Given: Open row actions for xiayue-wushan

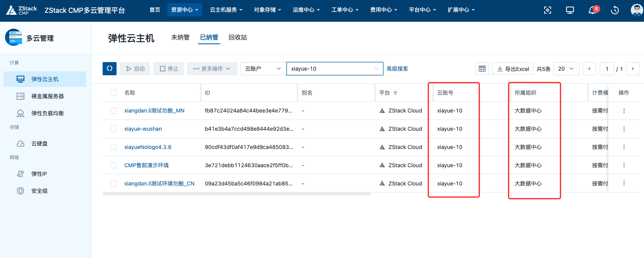Looking at the screenshot, I should pyautogui.click(x=624, y=129).
